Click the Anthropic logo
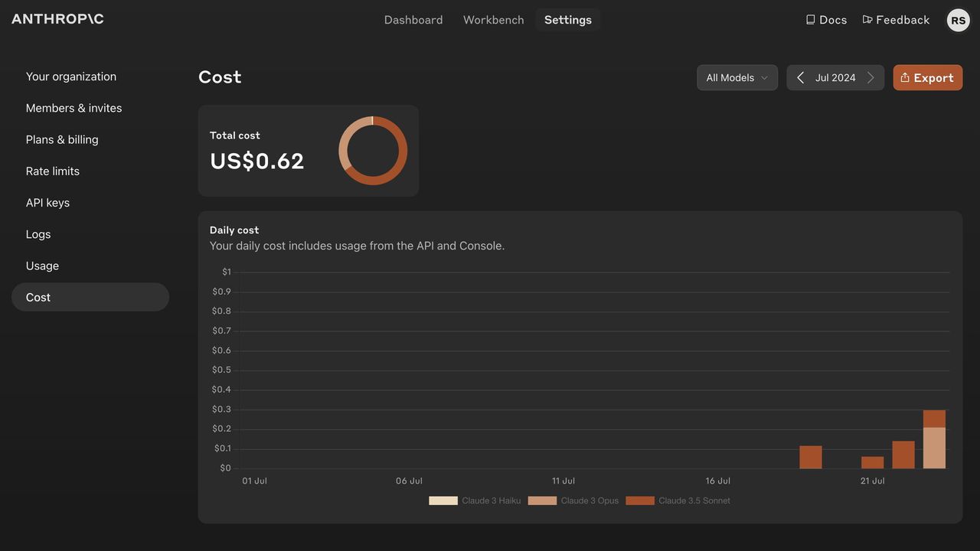This screenshot has height=551, width=980. click(x=57, y=19)
